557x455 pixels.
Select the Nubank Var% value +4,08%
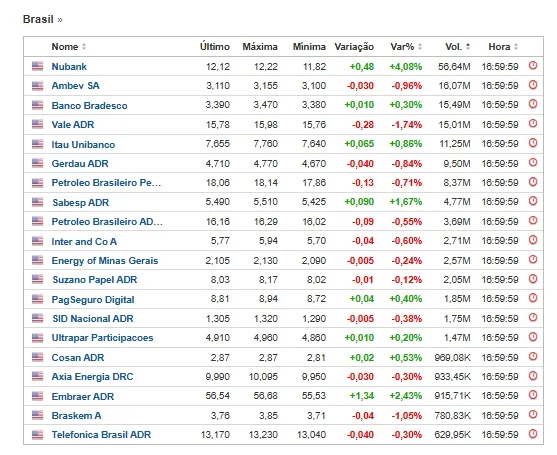[406, 66]
